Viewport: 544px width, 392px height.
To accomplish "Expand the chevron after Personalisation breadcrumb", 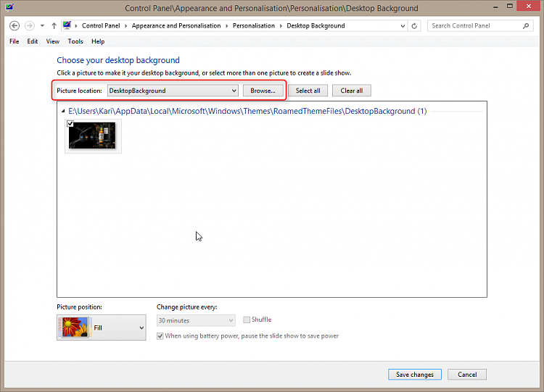I will [x=281, y=25].
